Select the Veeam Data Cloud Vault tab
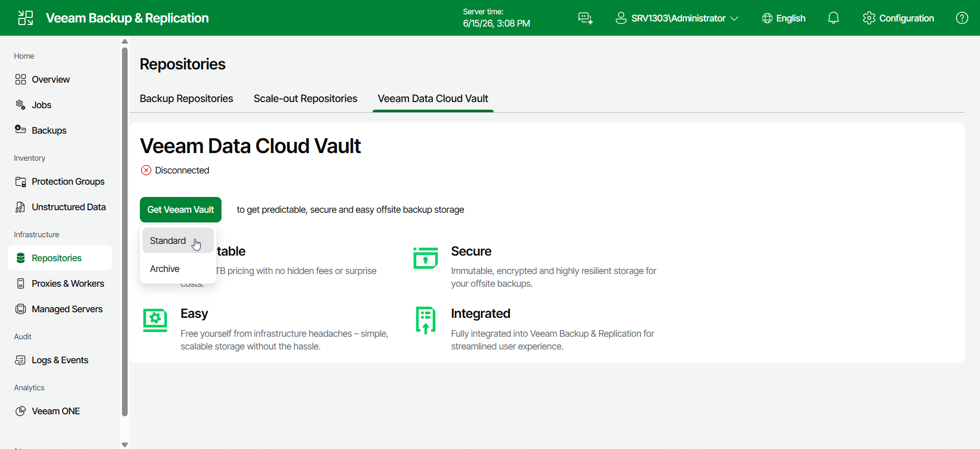This screenshot has width=980, height=450. [433, 98]
